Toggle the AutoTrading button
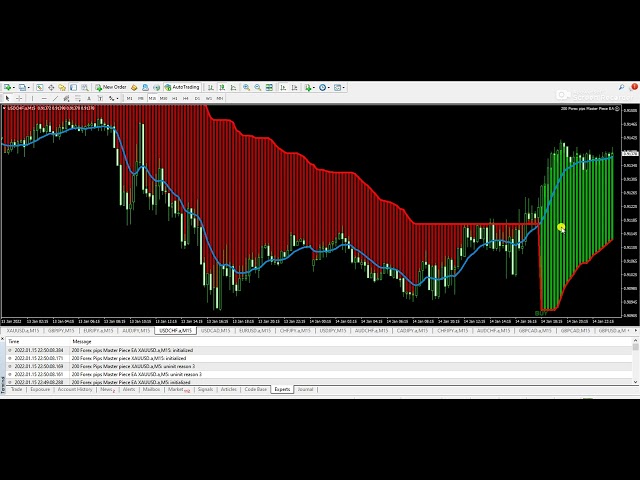 (182, 87)
